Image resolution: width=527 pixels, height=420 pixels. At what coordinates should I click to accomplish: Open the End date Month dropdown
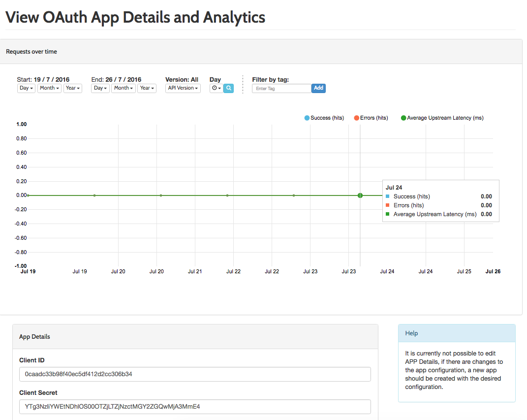[123, 88]
